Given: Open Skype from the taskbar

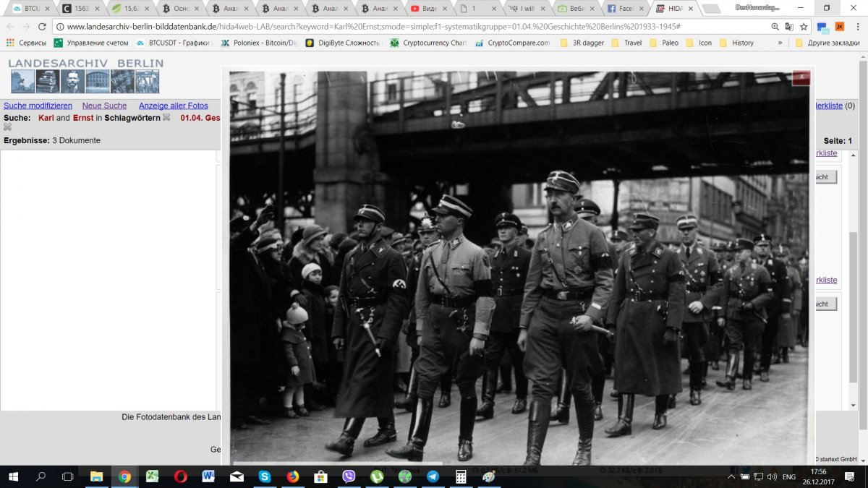Looking at the screenshot, I should click(x=265, y=476).
